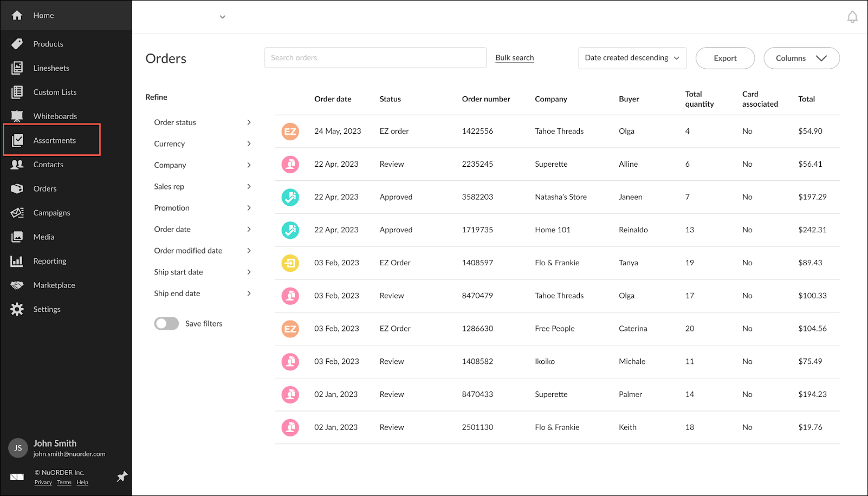Click the EZ order icon for order 1422556

point(290,132)
